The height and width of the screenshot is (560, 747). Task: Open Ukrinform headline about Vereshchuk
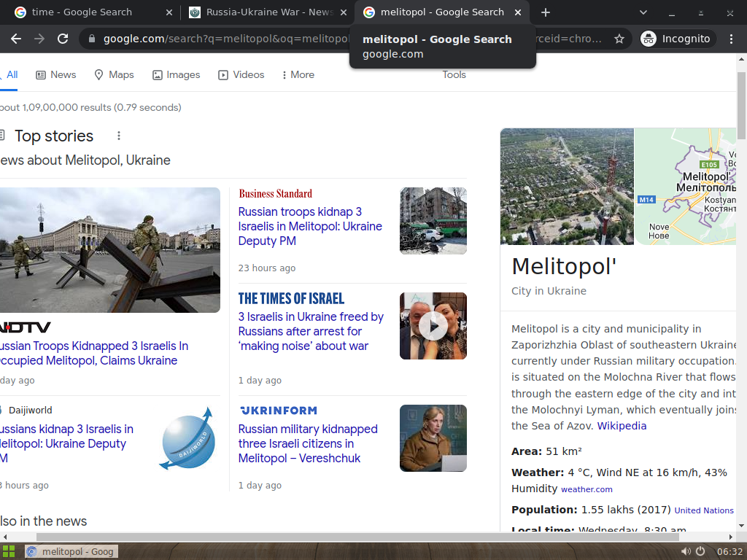(x=308, y=444)
